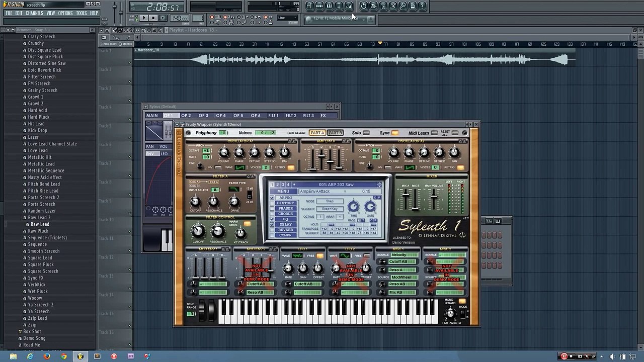644x362 pixels.
Task: Open Internet Explorer from the taskbar
Action: (x=30, y=356)
